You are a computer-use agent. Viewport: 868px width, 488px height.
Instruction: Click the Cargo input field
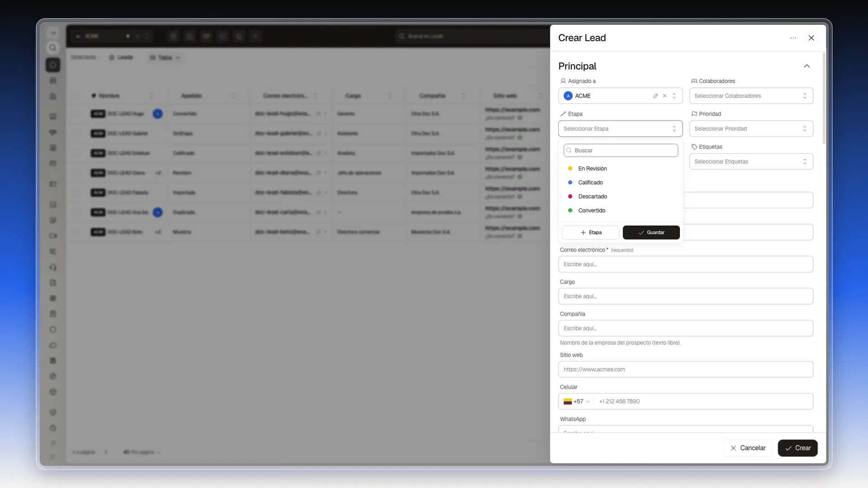point(685,296)
